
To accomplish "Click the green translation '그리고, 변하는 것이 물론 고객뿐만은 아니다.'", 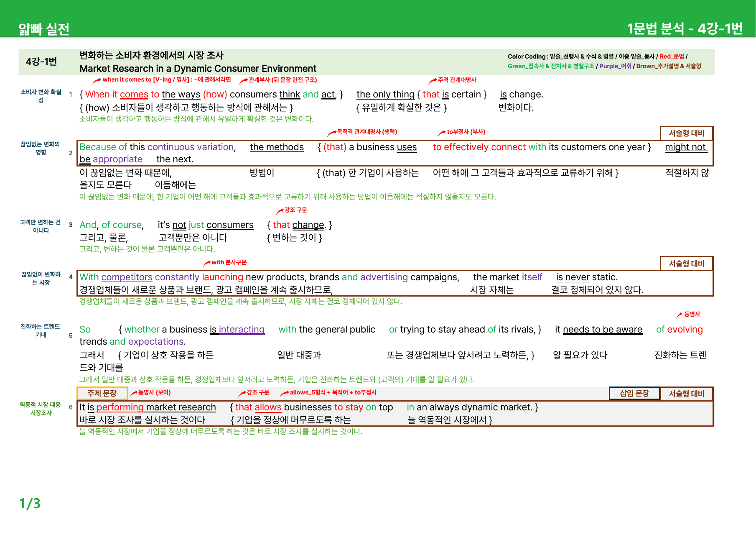I will coord(147,249).
